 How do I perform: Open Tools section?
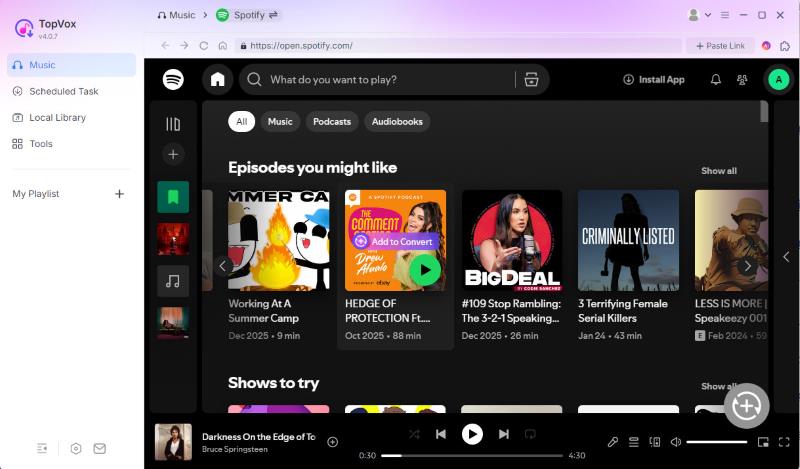[x=71, y=144]
